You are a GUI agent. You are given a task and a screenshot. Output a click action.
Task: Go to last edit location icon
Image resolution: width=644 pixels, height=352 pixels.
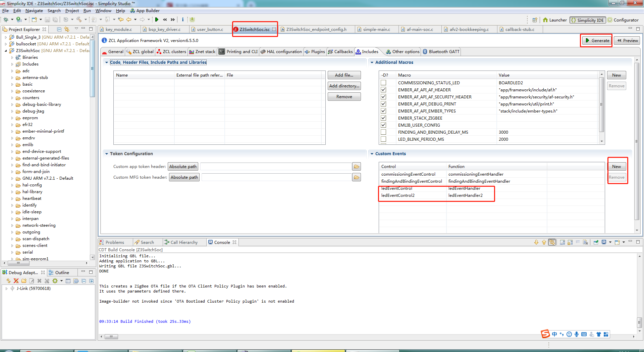(121, 19)
